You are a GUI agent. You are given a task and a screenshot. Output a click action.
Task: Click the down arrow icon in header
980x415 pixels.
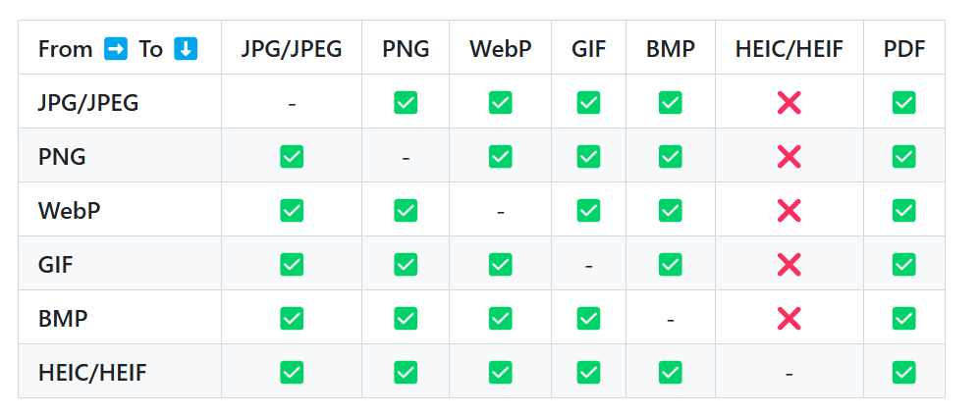click(x=186, y=49)
